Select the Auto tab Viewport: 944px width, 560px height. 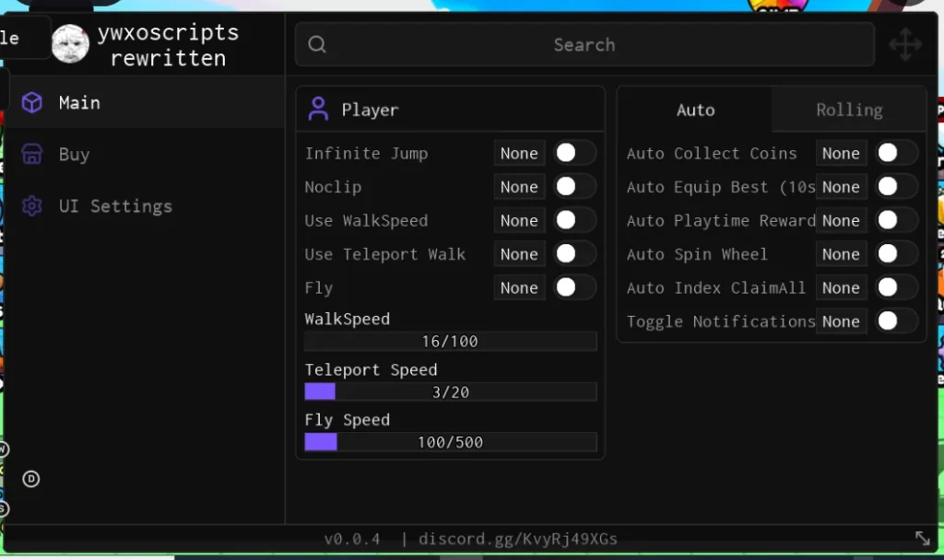pyautogui.click(x=695, y=110)
